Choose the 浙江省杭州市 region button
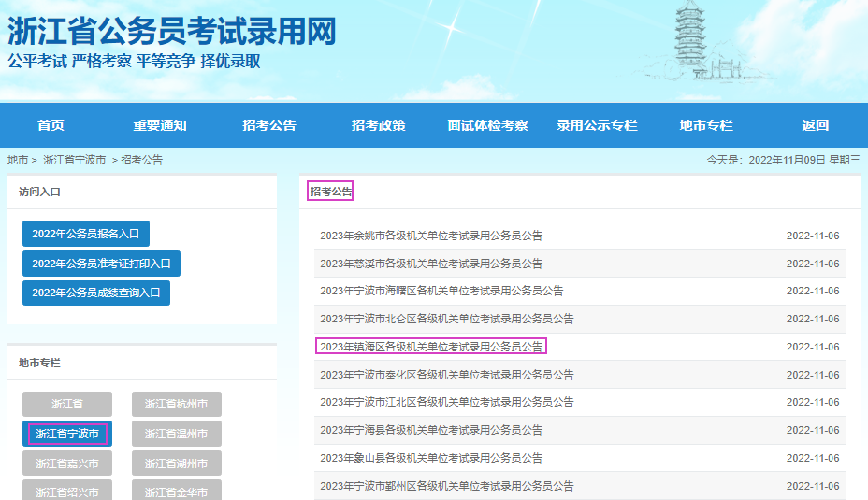Screen dimensions: 868x500 click(177, 405)
